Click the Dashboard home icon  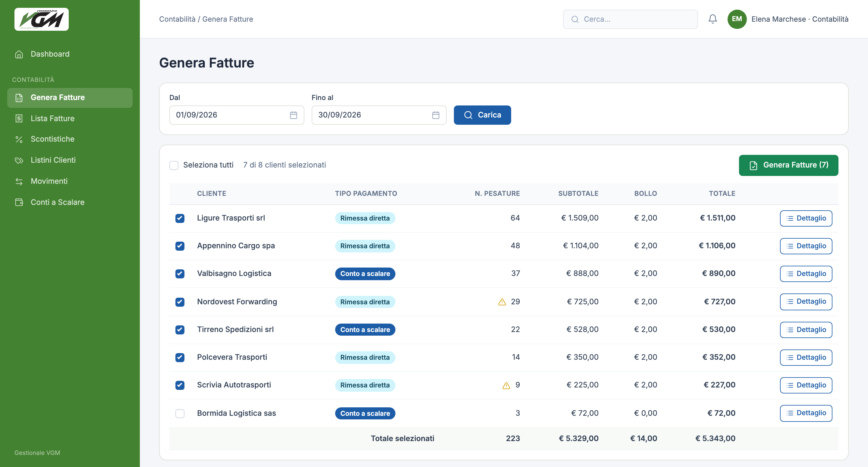tap(19, 54)
